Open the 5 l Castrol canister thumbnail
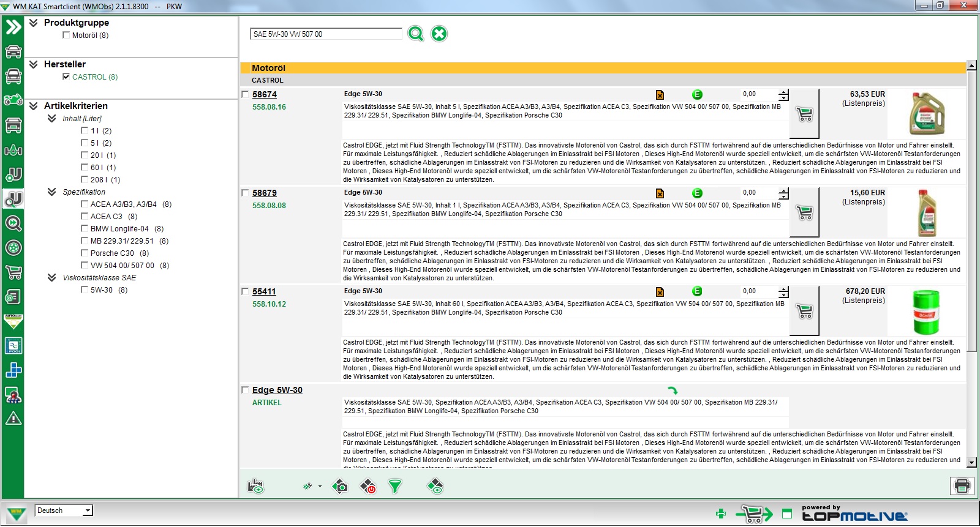 point(927,114)
